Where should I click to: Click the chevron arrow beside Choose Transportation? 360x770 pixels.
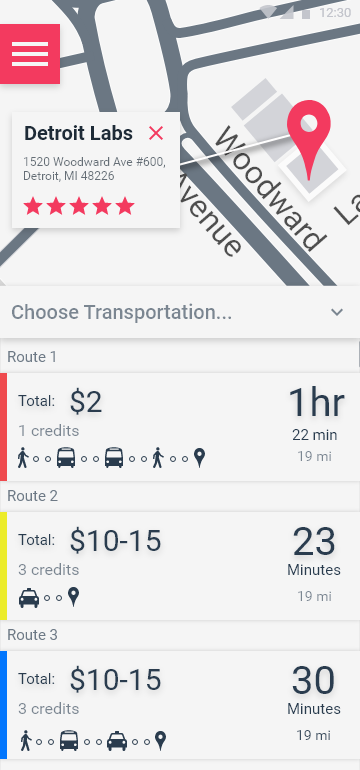336,312
